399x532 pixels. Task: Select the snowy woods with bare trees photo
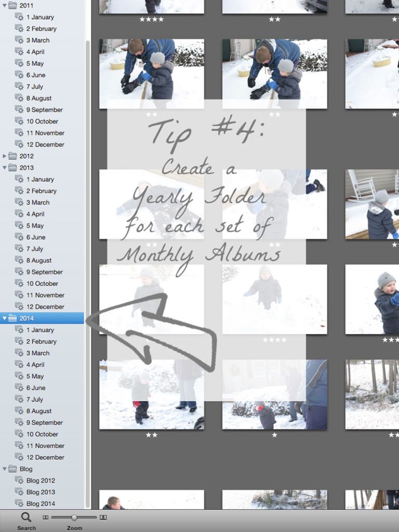pyautogui.click(x=372, y=394)
